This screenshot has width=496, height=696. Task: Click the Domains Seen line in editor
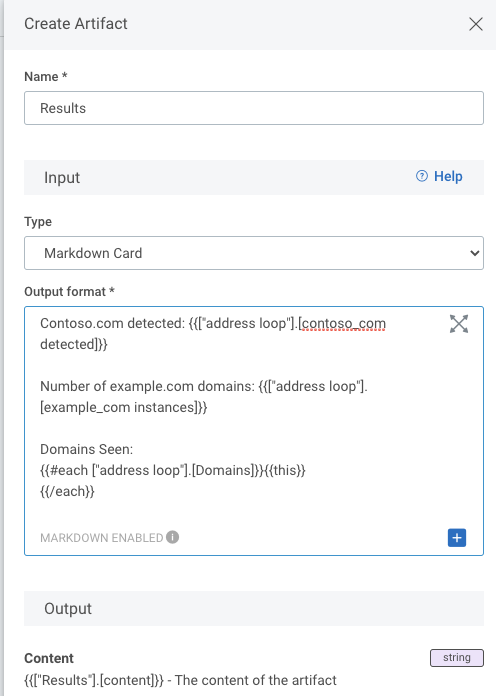click(87, 449)
